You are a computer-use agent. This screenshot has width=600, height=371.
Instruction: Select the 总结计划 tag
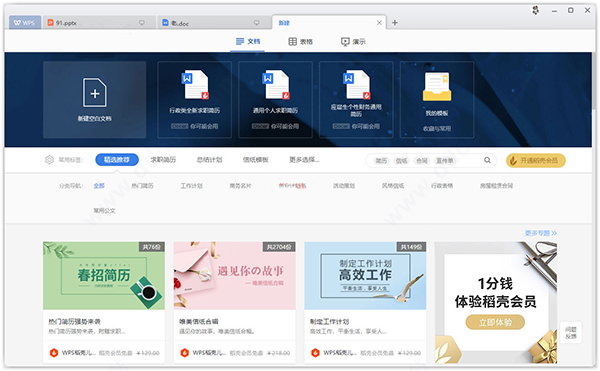click(x=209, y=159)
